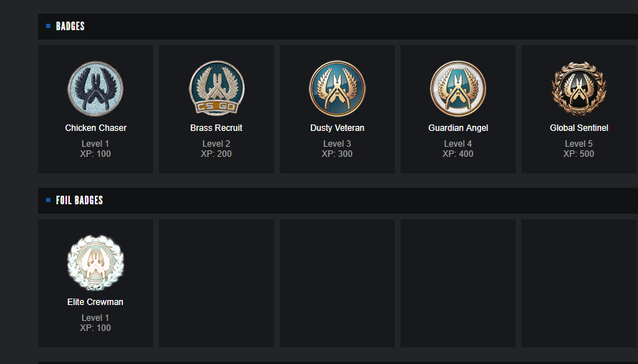
Task: Click the Level 3 text
Action: [337, 144]
